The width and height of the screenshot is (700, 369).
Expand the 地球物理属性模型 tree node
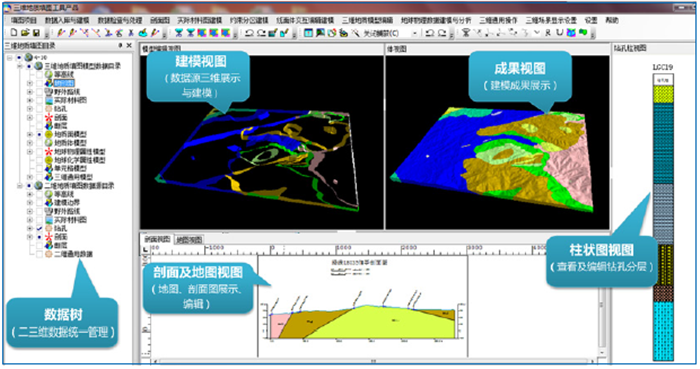click(29, 152)
